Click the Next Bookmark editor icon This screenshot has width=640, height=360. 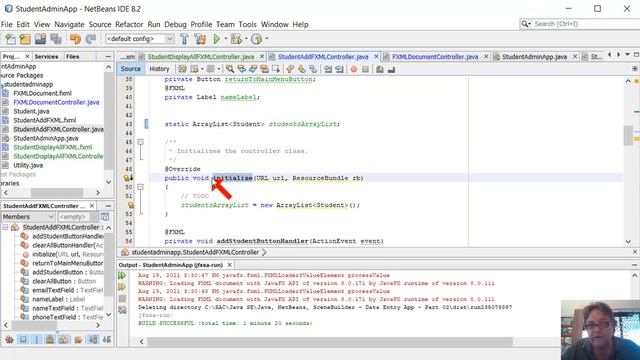[x=301, y=69]
